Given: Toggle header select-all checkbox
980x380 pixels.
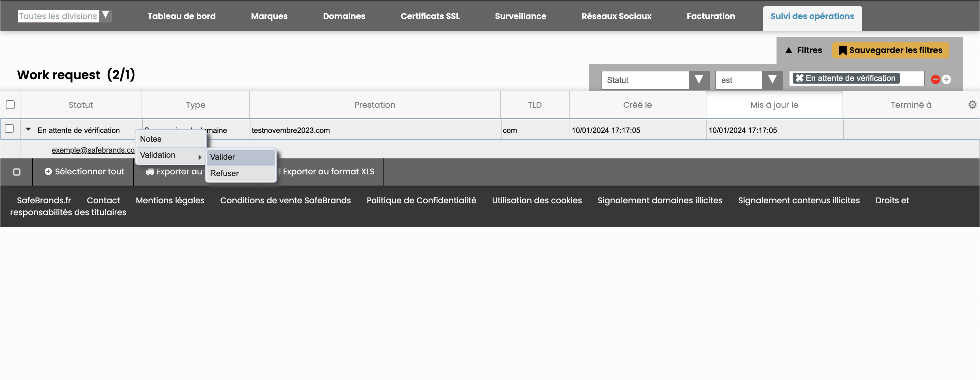Looking at the screenshot, I should [10, 104].
